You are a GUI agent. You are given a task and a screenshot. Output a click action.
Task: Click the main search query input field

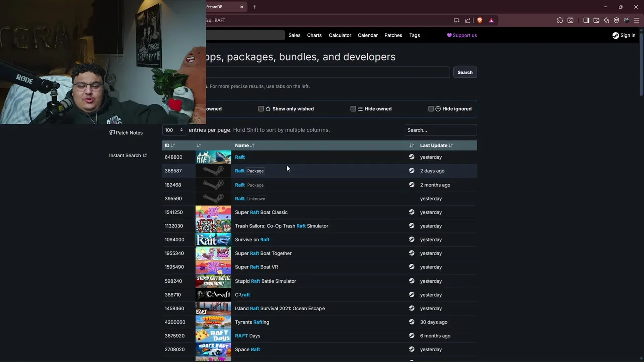328,72
